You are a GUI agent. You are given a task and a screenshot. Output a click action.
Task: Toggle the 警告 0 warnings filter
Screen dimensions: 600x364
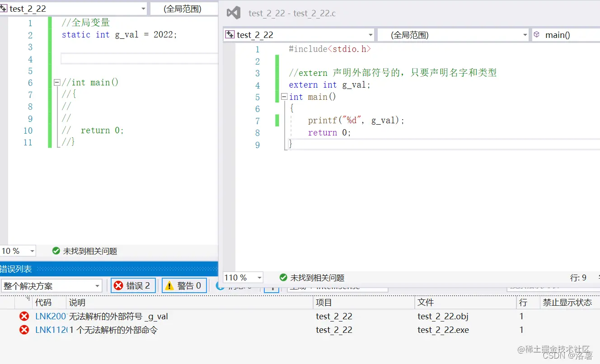click(x=184, y=285)
